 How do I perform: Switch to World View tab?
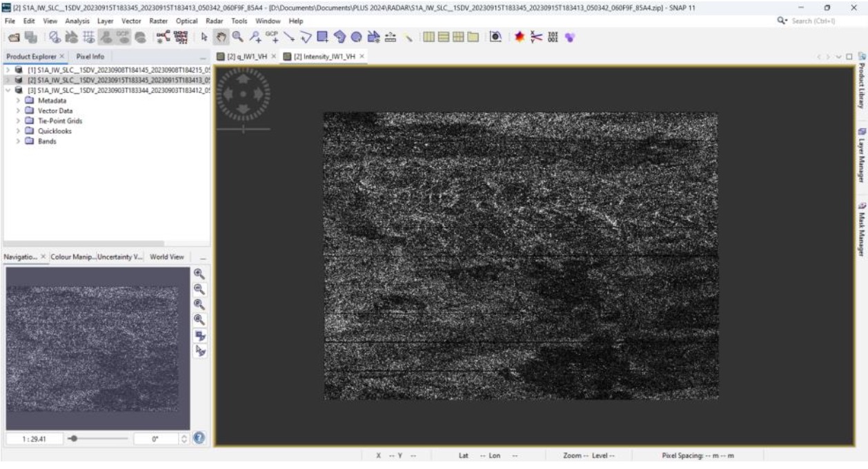tap(167, 257)
